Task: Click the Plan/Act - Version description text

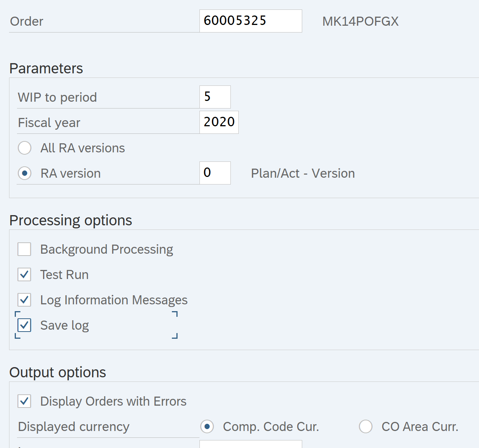Action: click(x=303, y=173)
